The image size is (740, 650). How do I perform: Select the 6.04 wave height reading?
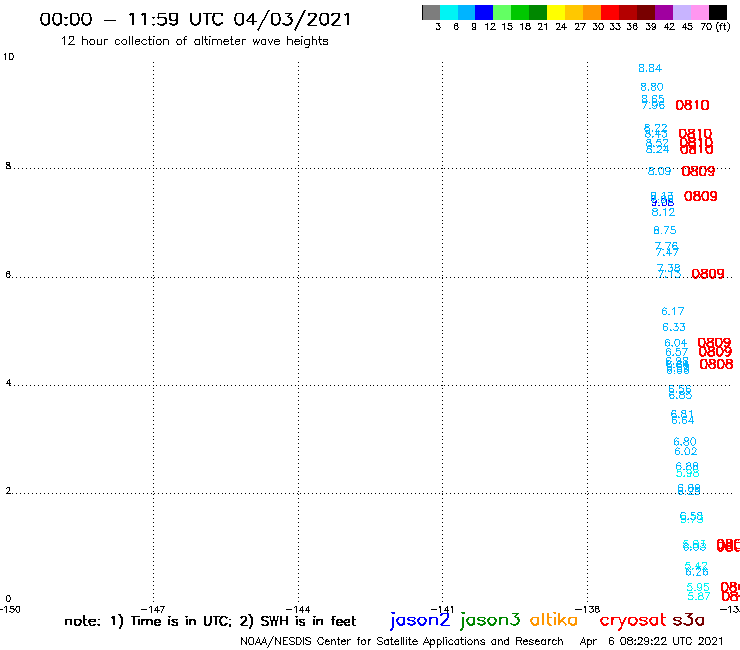point(675,343)
